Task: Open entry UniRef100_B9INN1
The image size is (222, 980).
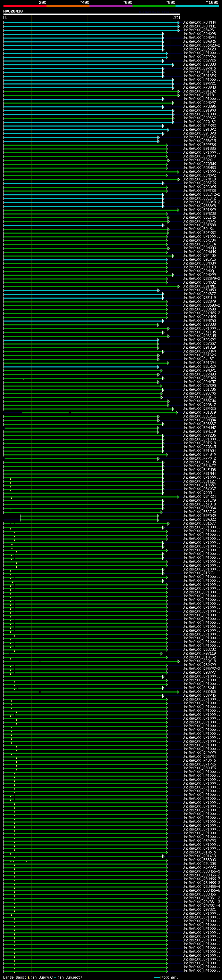Action: click(x=199, y=286)
